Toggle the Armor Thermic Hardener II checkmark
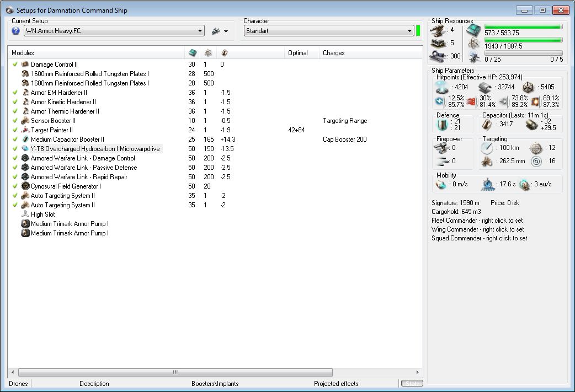This screenshot has width=575, height=392. pyautogui.click(x=15, y=111)
